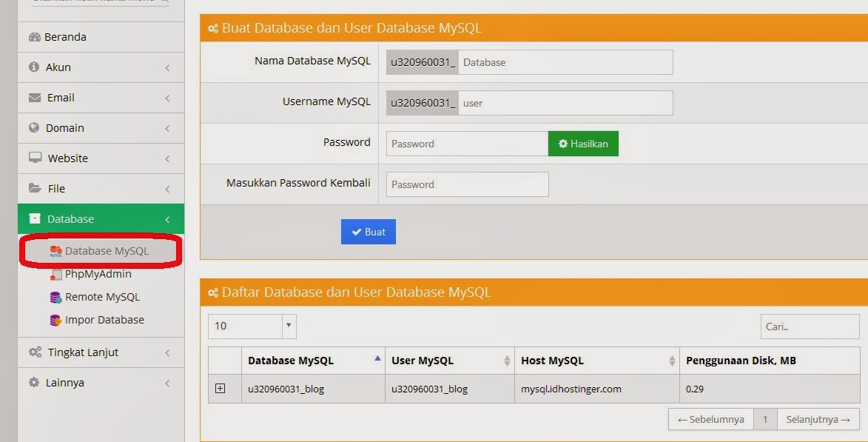Go to Selanjutnya page
Image resolution: width=868 pixels, height=442 pixels.
pos(818,419)
